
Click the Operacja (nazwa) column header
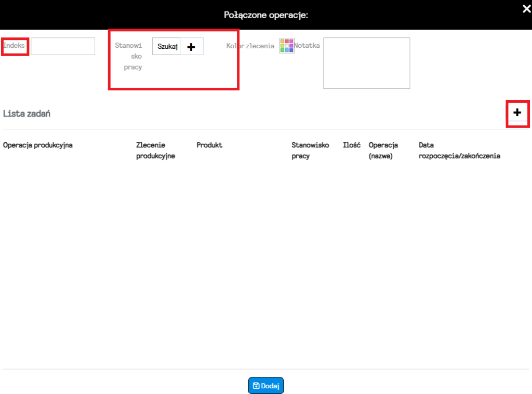point(383,151)
